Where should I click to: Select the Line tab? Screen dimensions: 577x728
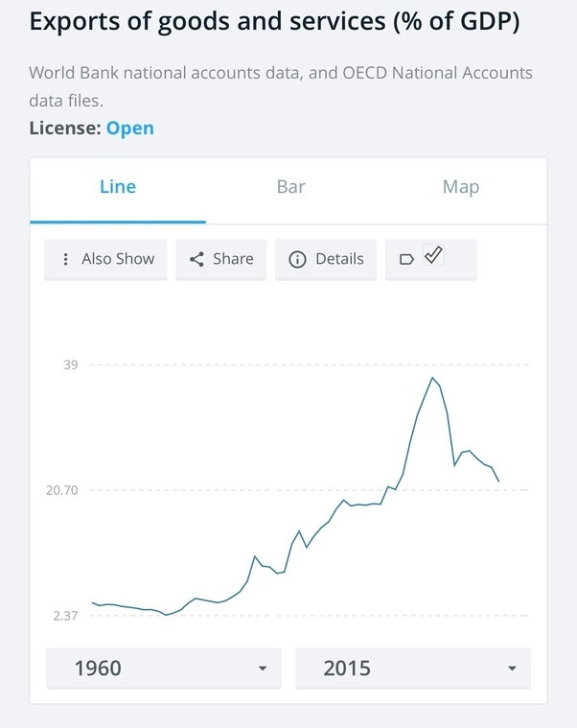tap(118, 187)
